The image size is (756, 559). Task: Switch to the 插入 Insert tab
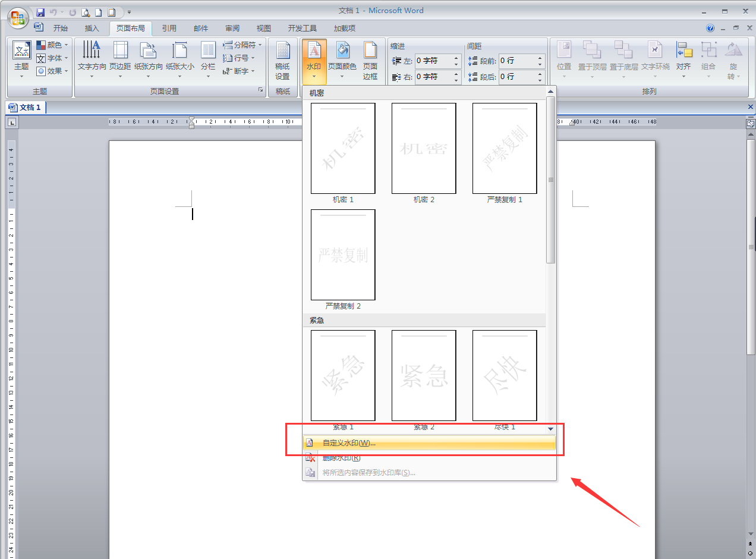(92, 28)
